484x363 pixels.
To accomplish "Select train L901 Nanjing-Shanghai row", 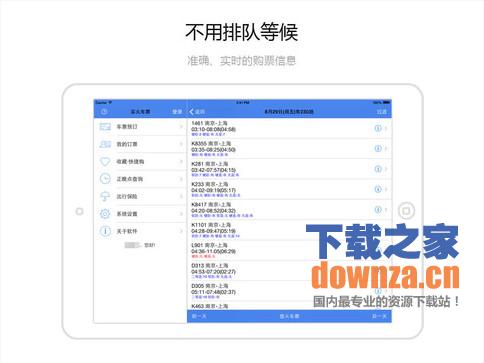I will coord(289,250).
